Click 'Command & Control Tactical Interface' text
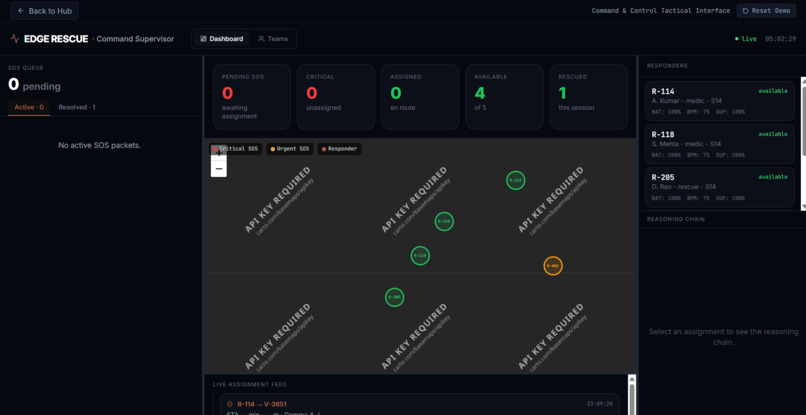This screenshot has height=415, width=806. (661, 11)
